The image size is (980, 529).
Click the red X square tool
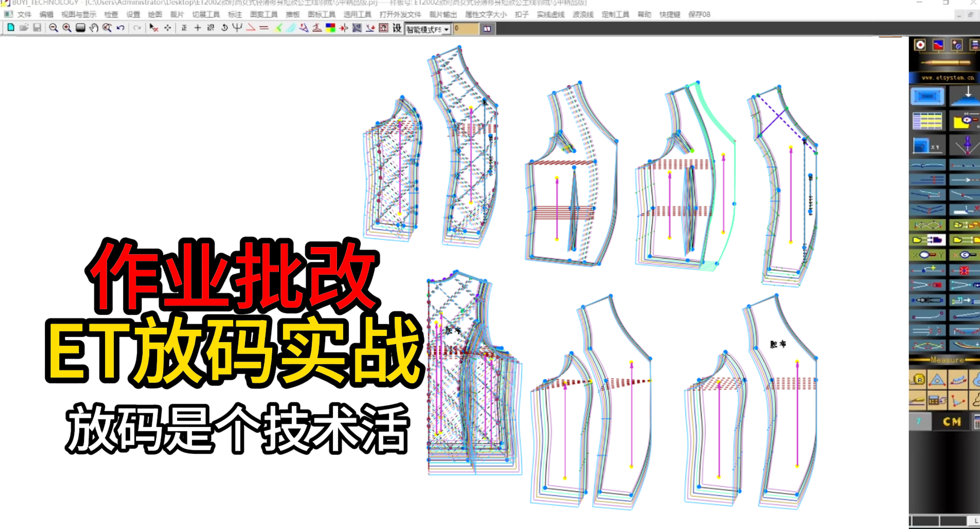(964, 270)
